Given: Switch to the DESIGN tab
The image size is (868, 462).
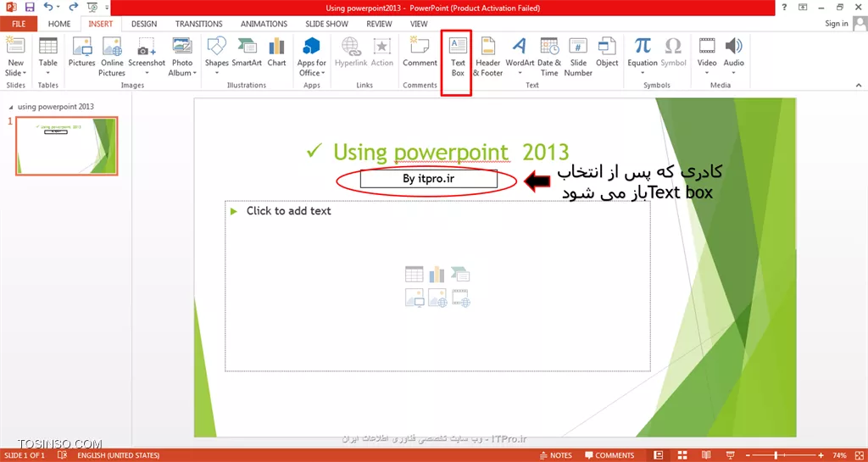Looking at the screenshot, I should pos(144,24).
